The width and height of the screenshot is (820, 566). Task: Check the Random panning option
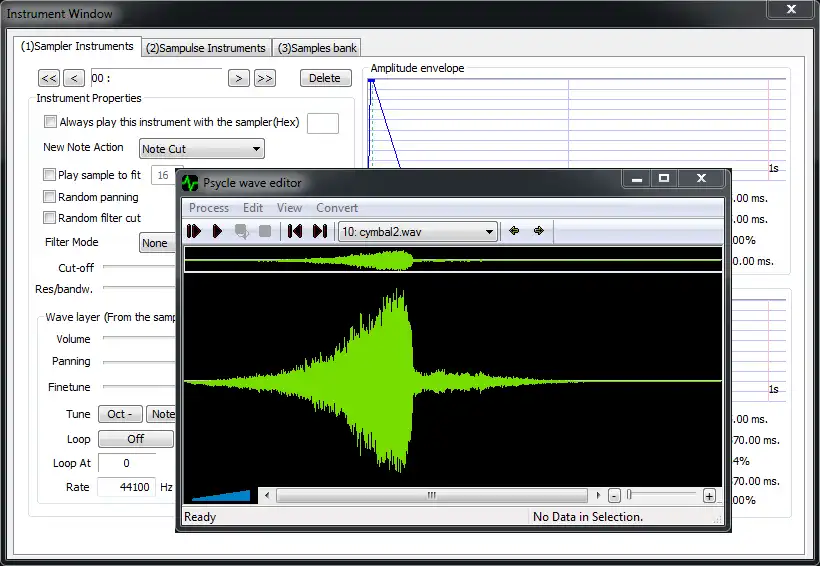coord(51,197)
